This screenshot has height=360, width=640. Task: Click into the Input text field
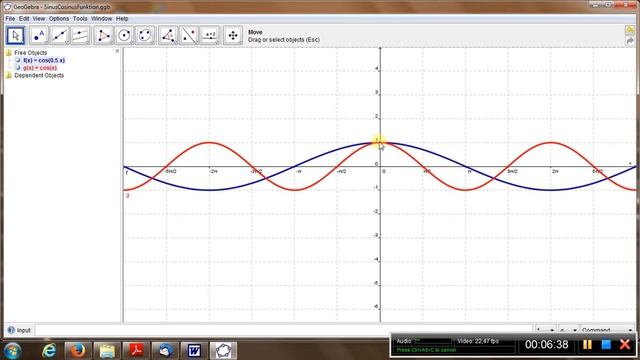[x=284, y=330]
